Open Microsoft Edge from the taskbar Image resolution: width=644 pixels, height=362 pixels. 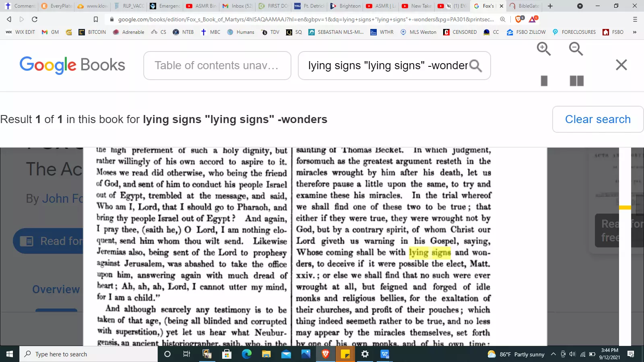tap(246, 354)
